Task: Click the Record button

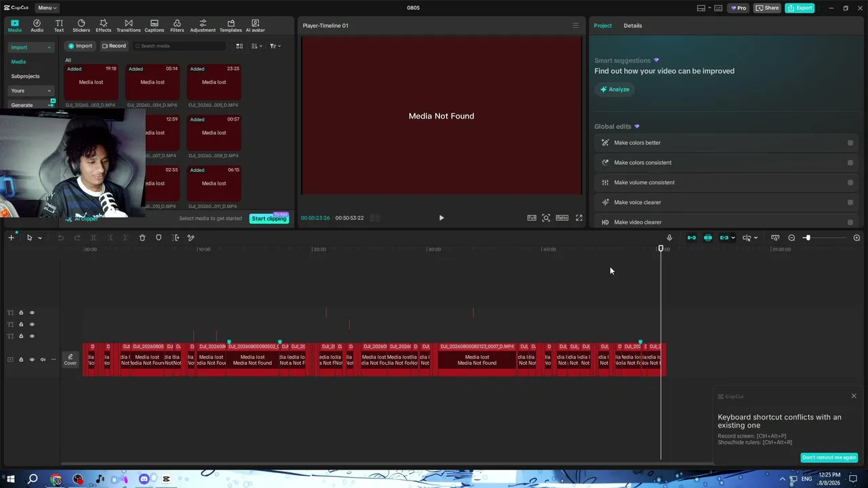Action: tap(114, 46)
